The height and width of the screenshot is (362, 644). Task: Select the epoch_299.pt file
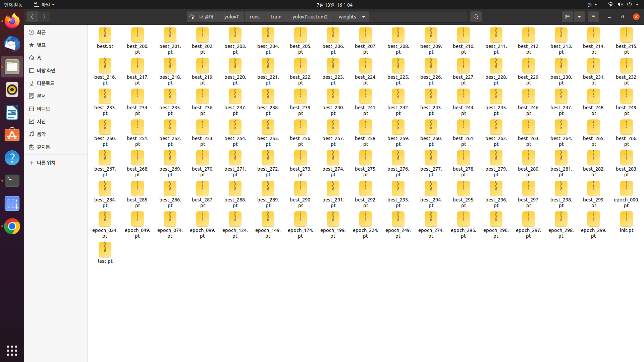(594, 225)
